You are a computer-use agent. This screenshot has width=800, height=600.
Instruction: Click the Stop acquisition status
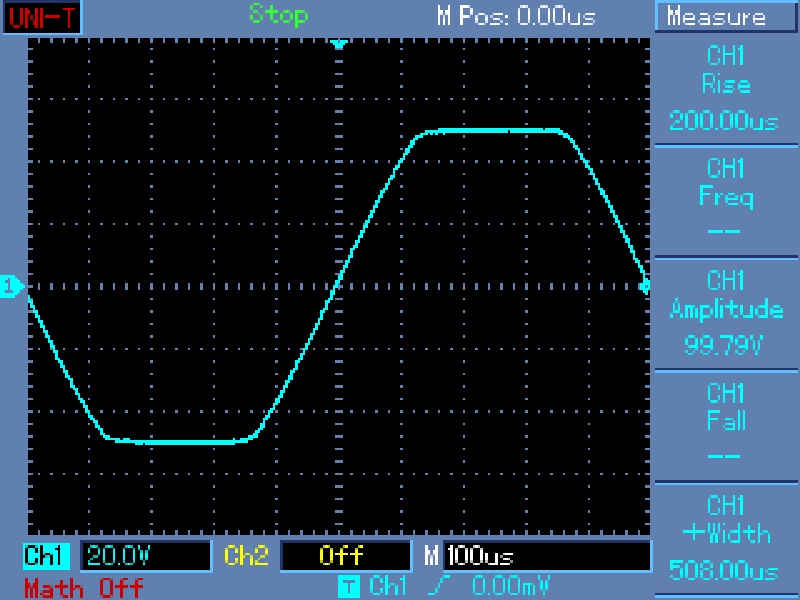click(x=279, y=15)
